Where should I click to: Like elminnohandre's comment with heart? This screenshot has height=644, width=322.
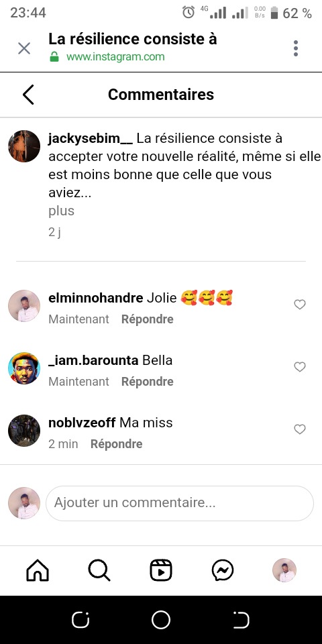click(300, 305)
